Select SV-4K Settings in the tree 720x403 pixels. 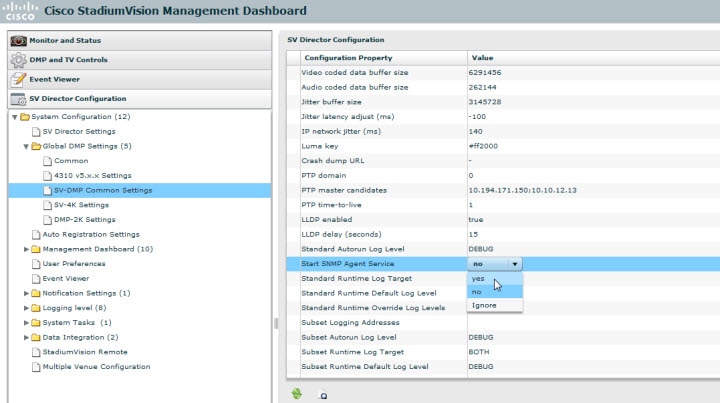[x=81, y=205]
